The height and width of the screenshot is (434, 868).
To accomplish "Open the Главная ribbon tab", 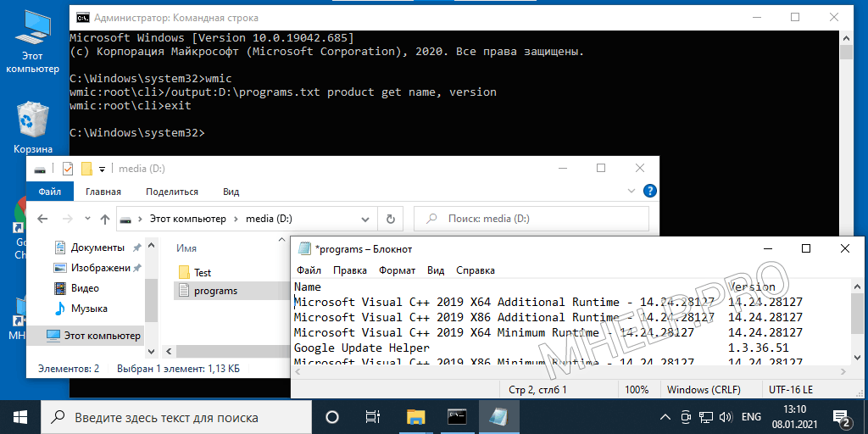I will pyautogui.click(x=103, y=192).
